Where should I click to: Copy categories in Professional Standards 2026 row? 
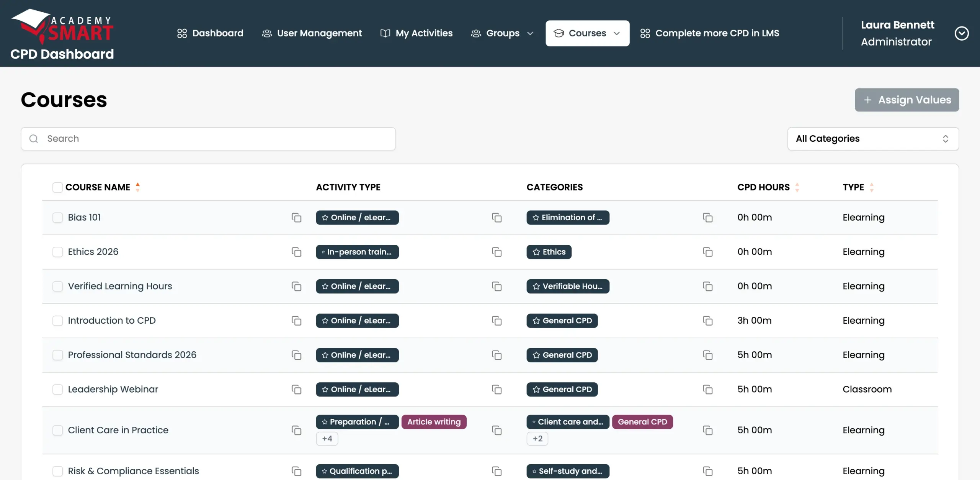(707, 355)
